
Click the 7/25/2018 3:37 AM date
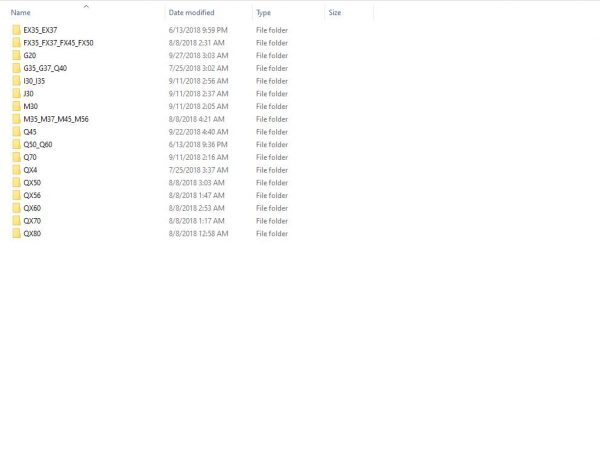click(199, 170)
